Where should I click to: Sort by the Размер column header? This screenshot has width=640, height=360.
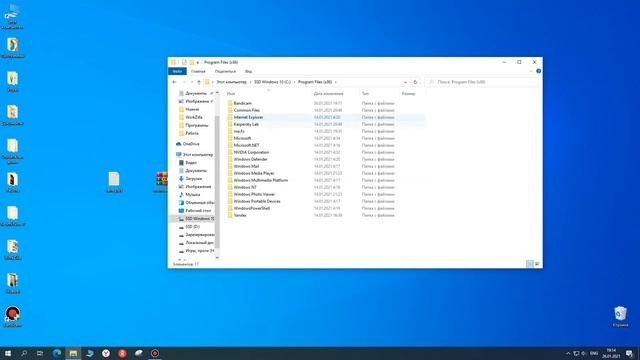tap(409, 94)
